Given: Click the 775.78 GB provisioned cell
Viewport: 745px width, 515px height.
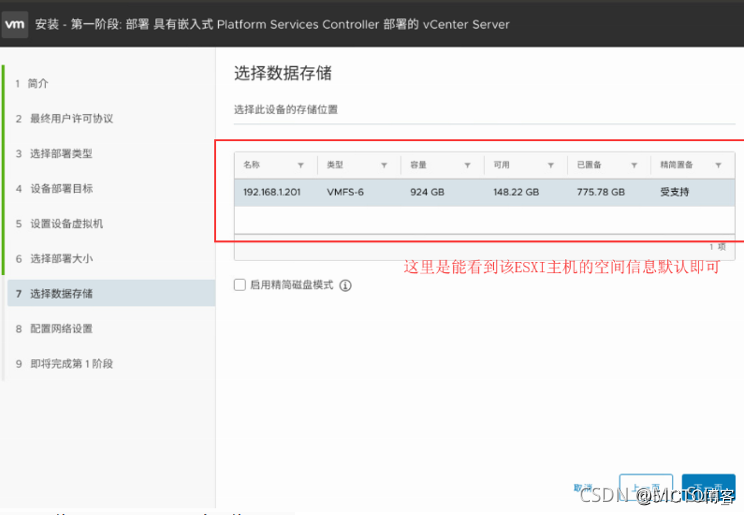Looking at the screenshot, I should tap(601, 192).
